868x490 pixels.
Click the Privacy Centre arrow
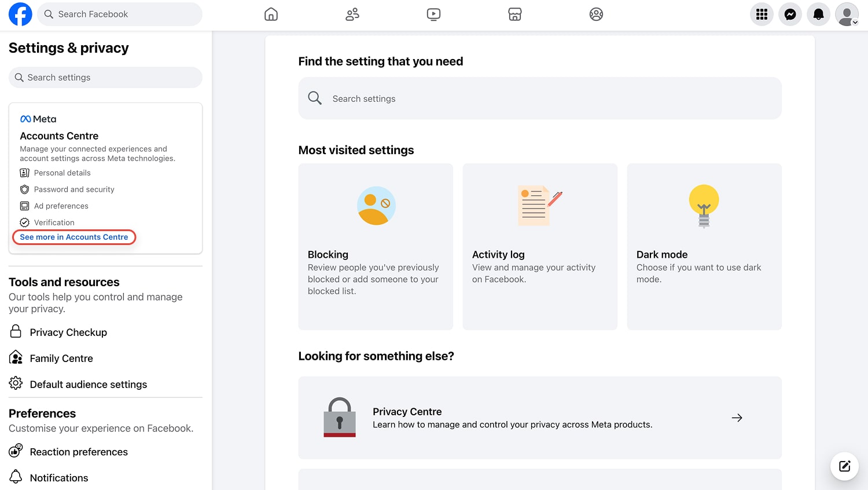(x=737, y=418)
